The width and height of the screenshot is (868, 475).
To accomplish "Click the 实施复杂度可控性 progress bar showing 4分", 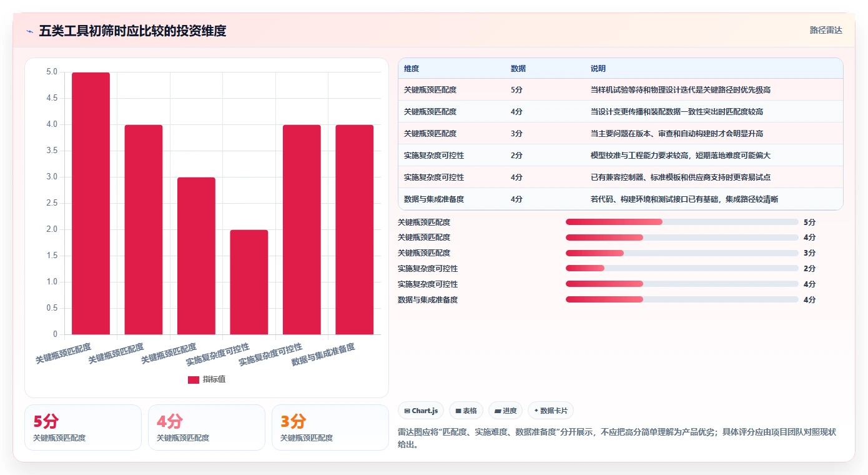I will pos(682,284).
